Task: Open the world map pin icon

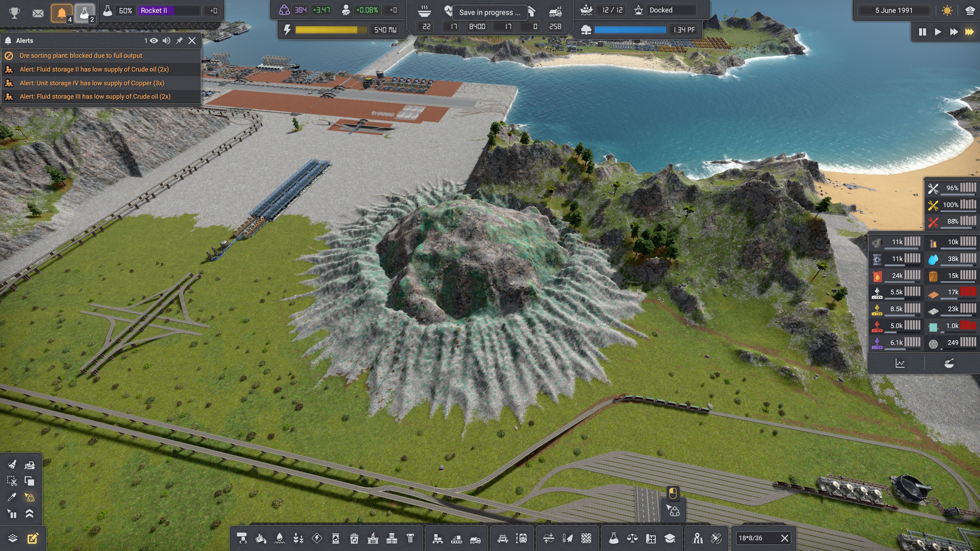Action: click(697, 539)
